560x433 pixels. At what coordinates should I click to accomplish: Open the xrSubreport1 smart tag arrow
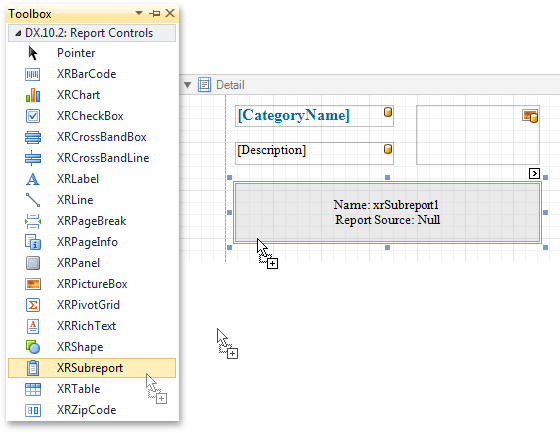point(534,174)
